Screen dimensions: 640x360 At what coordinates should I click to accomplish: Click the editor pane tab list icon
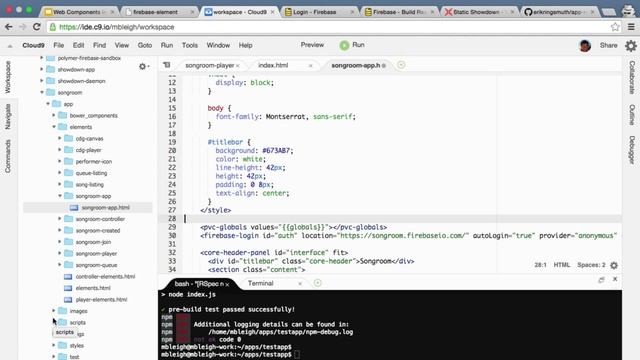click(167, 65)
